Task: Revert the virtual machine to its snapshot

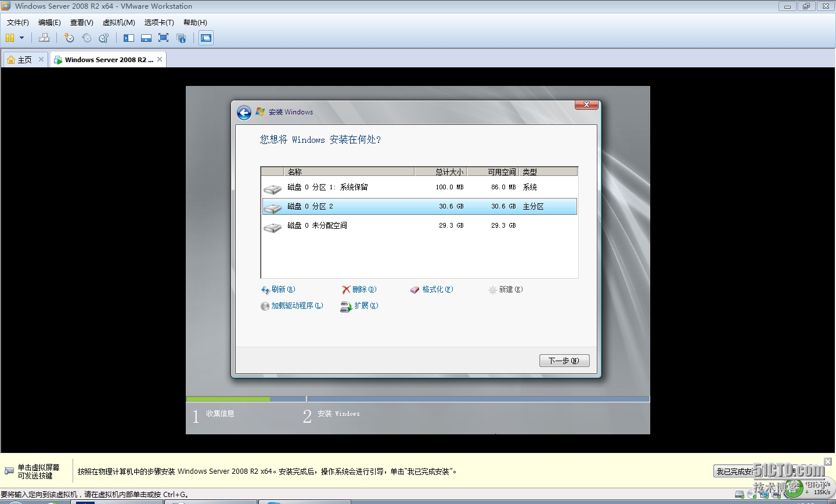Action: pyautogui.click(x=87, y=38)
